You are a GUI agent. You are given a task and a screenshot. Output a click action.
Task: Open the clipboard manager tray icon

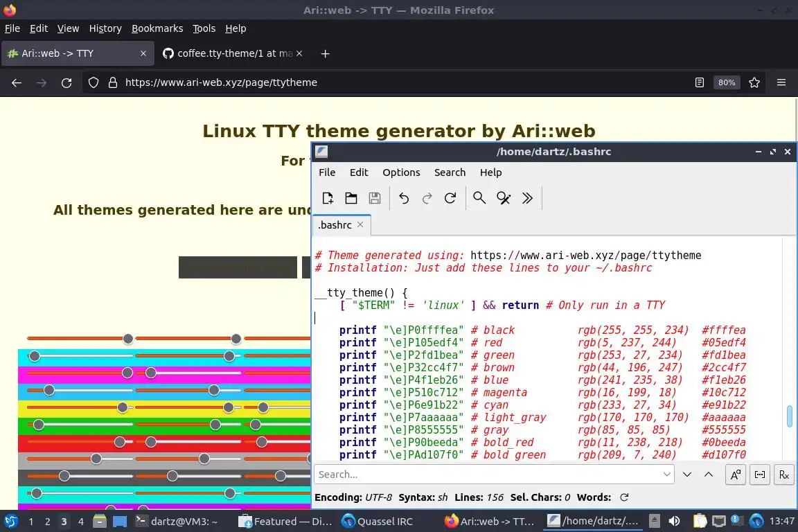click(x=700, y=521)
